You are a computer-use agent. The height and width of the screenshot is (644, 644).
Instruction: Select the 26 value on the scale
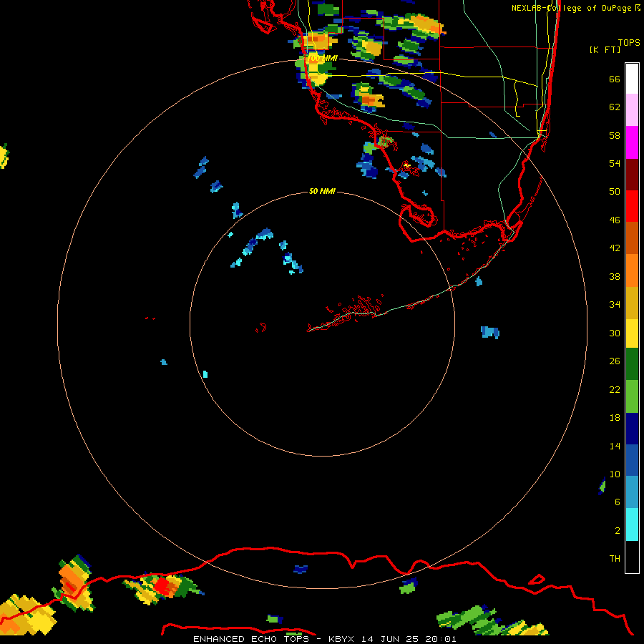[615, 361]
